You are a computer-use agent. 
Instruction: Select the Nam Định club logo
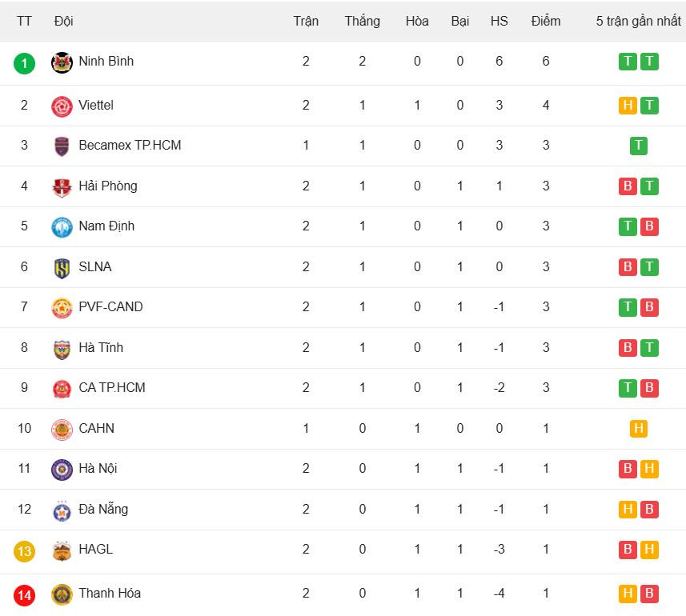62,227
